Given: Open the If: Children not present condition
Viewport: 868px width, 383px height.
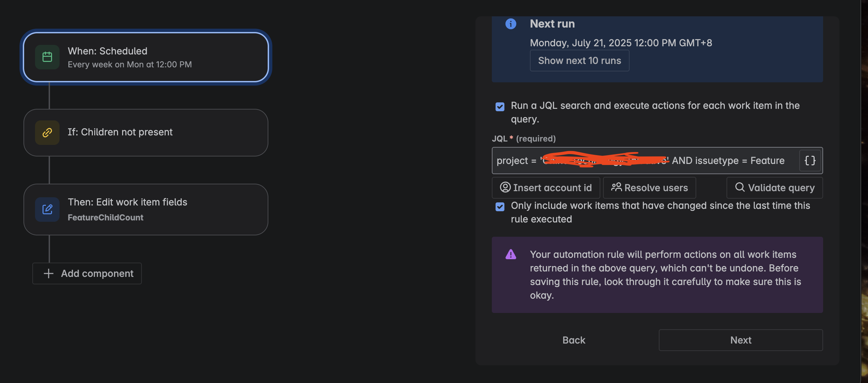Looking at the screenshot, I should pos(146,133).
